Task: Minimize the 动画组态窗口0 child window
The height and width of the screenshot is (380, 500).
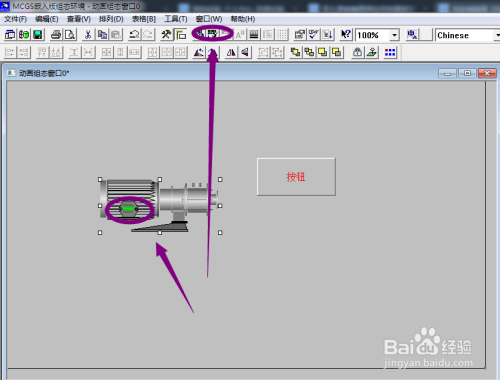Action: [447, 73]
